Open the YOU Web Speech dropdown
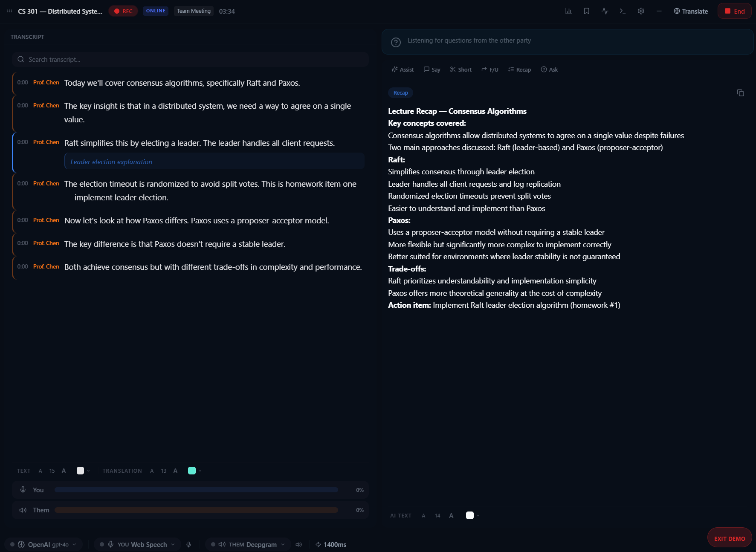The height and width of the screenshot is (552, 756). coord(137,544)
